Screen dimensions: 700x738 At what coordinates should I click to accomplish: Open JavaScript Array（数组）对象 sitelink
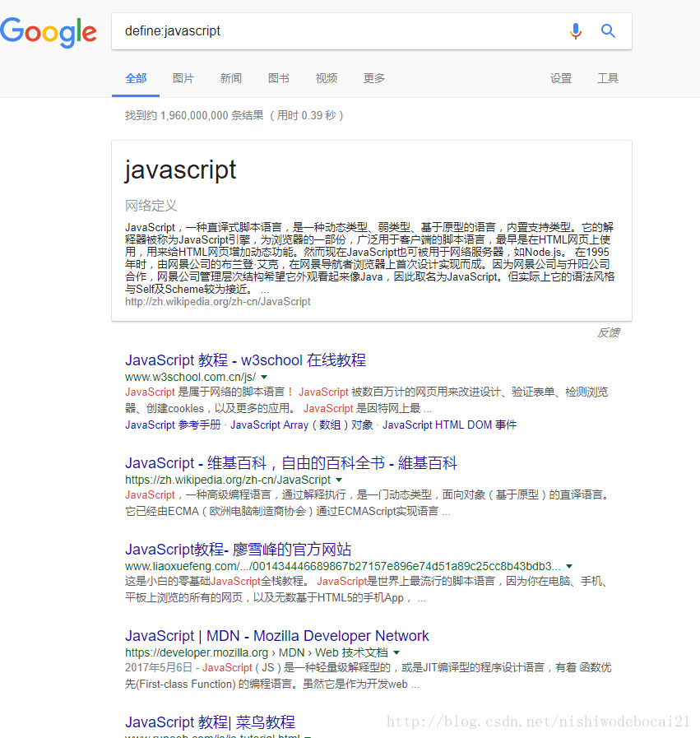pyautogui.click(x=302, y=425)
